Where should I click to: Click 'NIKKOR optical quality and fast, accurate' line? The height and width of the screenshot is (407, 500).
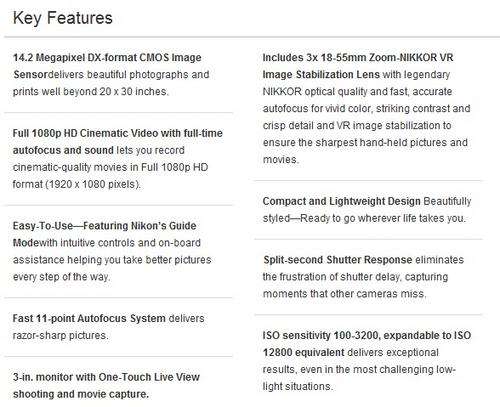tap(357, 92)
